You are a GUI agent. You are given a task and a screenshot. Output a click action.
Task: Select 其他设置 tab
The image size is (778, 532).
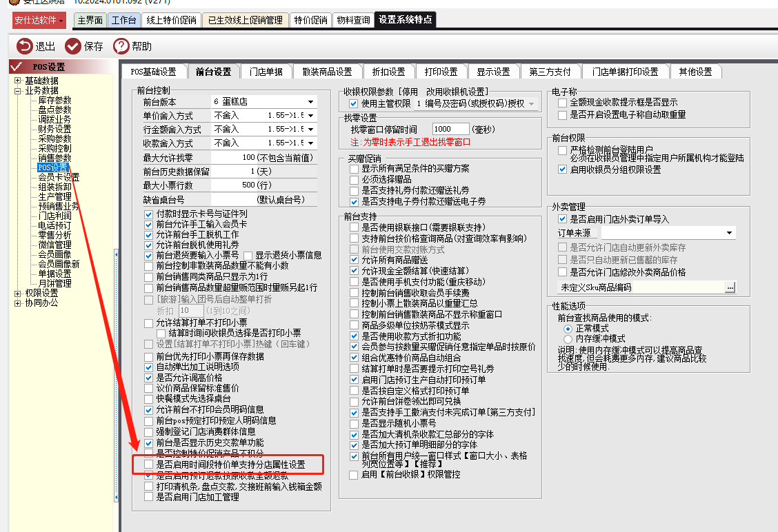[x=696, y=72]
